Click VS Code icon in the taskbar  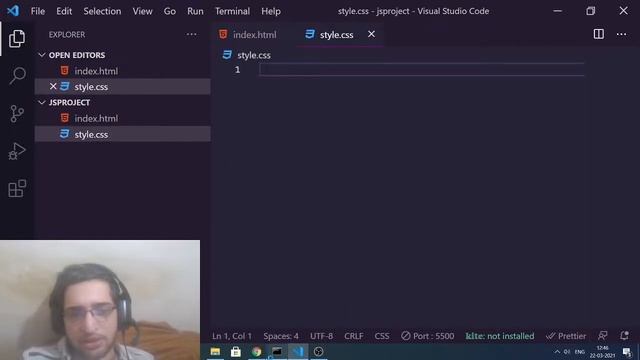coord(298,351)
